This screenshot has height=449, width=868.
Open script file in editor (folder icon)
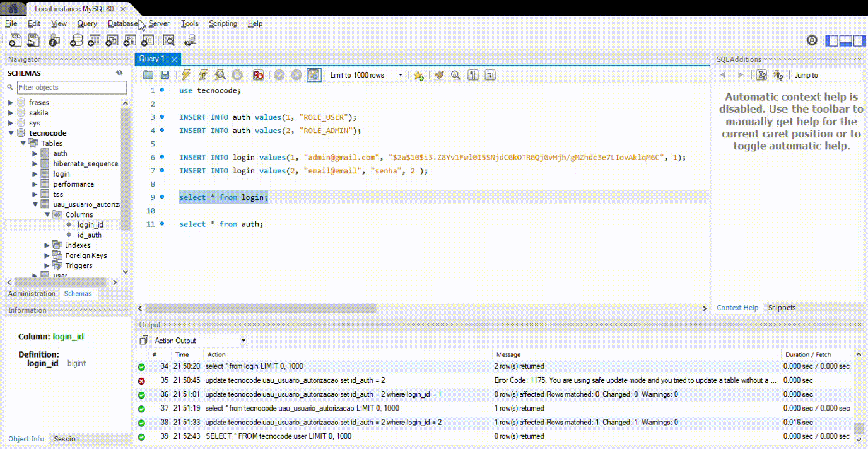click(148, 75)
